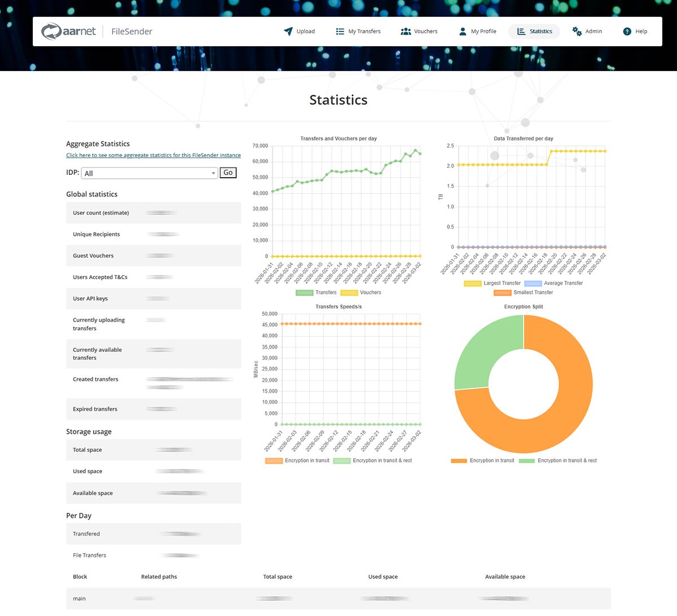Open the aggregate statistics link
677x616 pixels.
(153, 155)
